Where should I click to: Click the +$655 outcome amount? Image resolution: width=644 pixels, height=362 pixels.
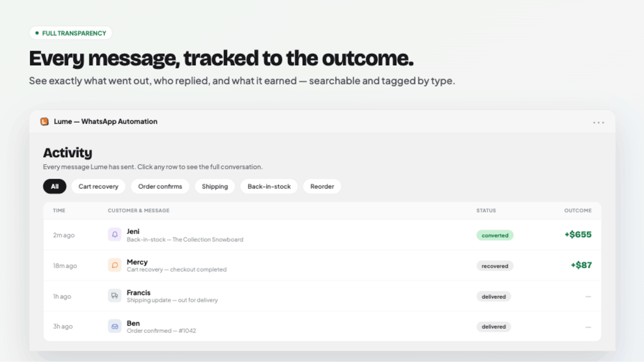click(578, 234)
